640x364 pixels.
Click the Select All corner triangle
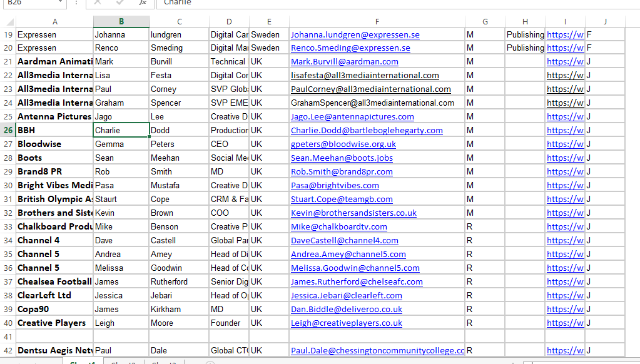tap(8, 22)
